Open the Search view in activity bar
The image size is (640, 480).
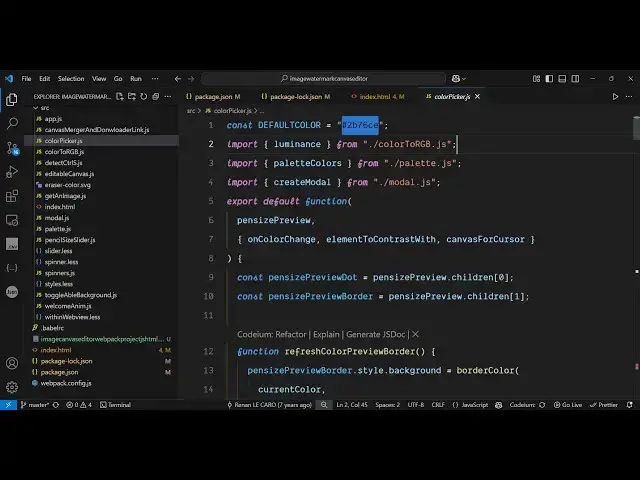(12, 123)
